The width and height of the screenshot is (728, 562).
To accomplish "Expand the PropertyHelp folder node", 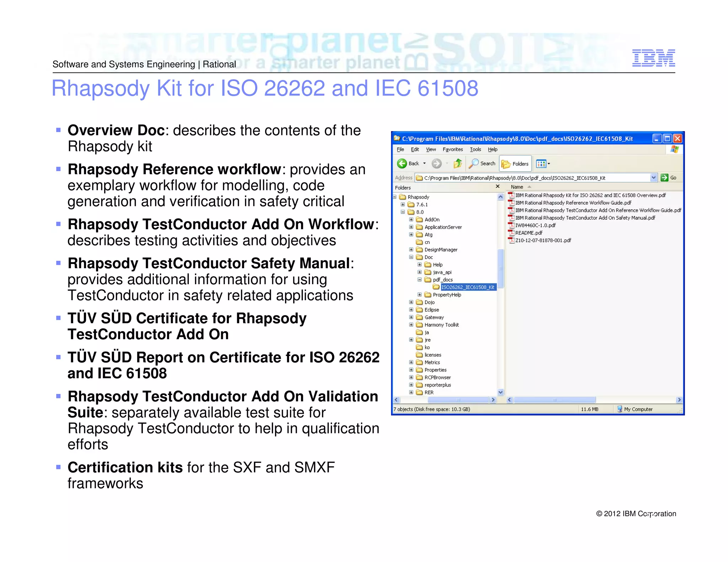I will (x=419, y=294).
